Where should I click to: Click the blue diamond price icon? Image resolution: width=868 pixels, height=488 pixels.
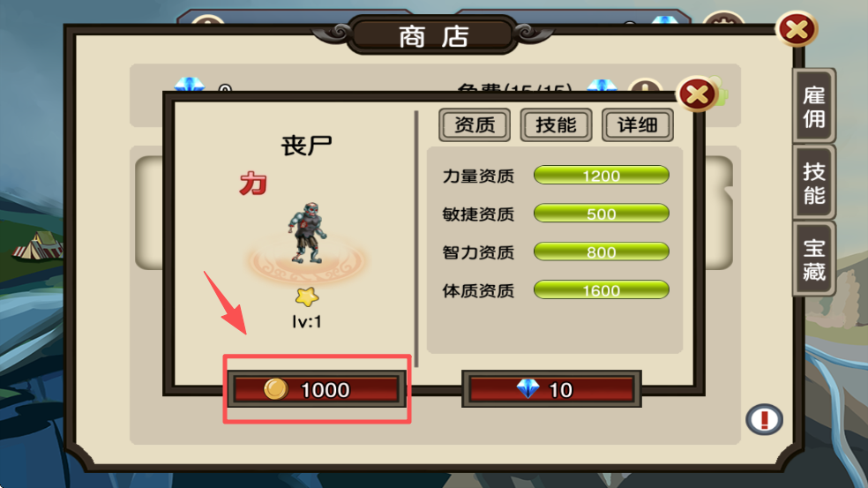[528, 389]
